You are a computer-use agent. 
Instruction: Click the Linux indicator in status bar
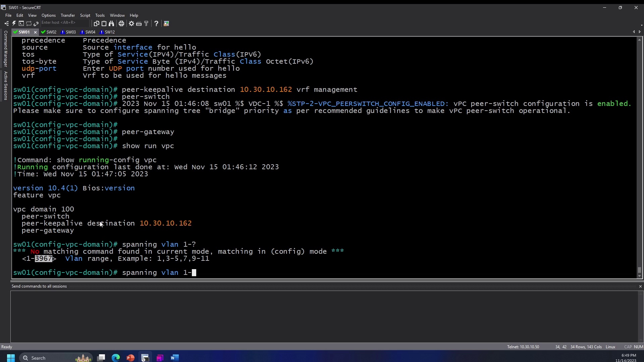(611, 347)
